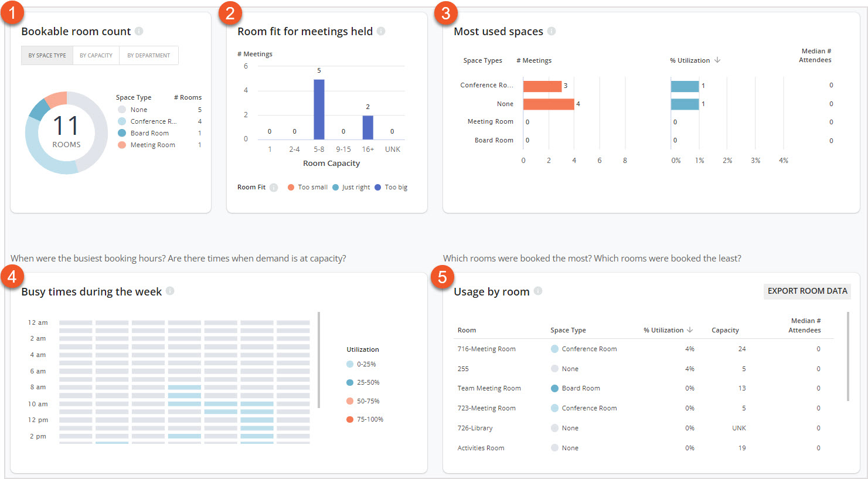Select the 716-Meeting Room row entry
The width and height of the screenshot is (868, 479).
[x=486, y=348]
